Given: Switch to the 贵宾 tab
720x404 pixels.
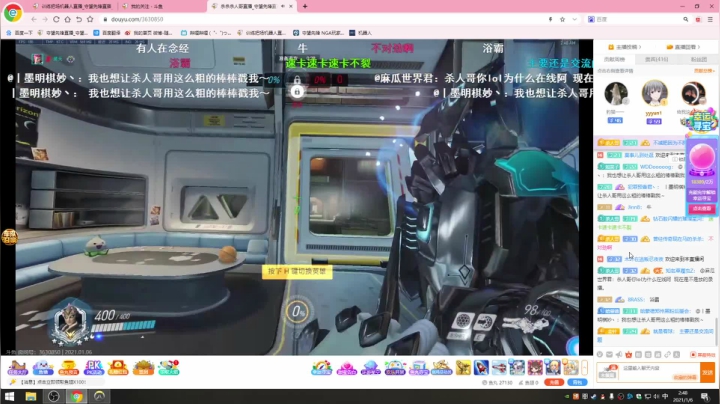Looking at the screenshot, I should (x=656, y=59).
